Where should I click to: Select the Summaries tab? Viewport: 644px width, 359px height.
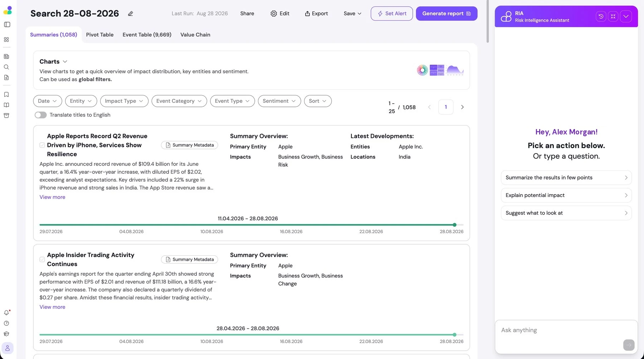[x=54, y=35]
